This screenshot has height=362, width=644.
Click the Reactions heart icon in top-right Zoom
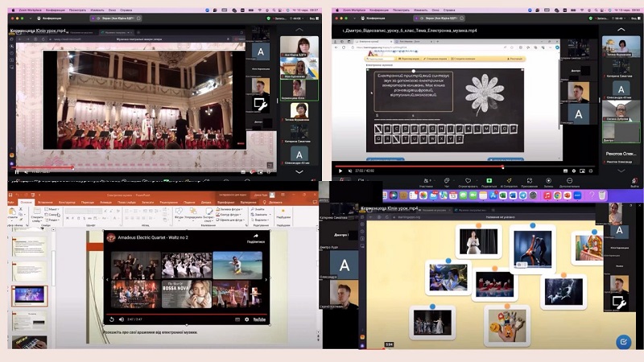pyautogui.click(x=468, y=180)
